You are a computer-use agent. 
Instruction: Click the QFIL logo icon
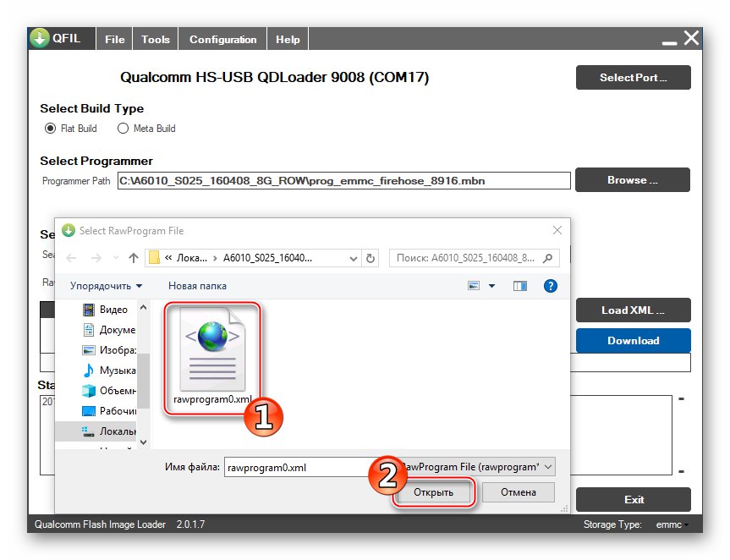coord(40,38)
